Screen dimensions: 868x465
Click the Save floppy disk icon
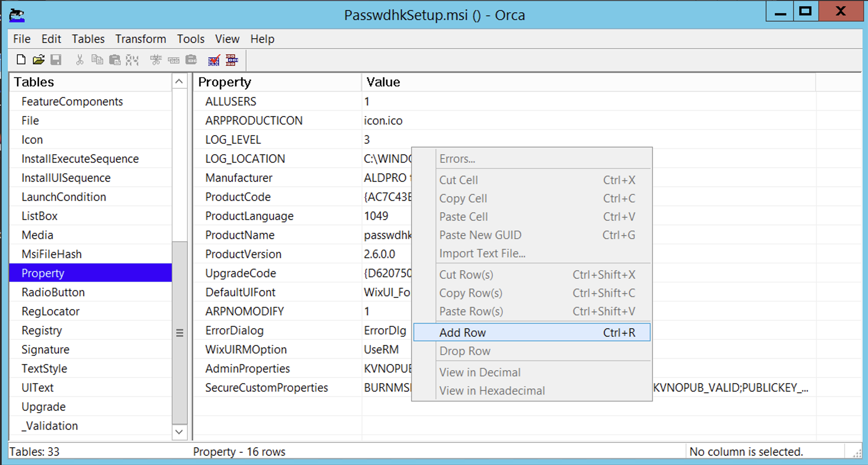pyautogui.click(x=56, y=60)
